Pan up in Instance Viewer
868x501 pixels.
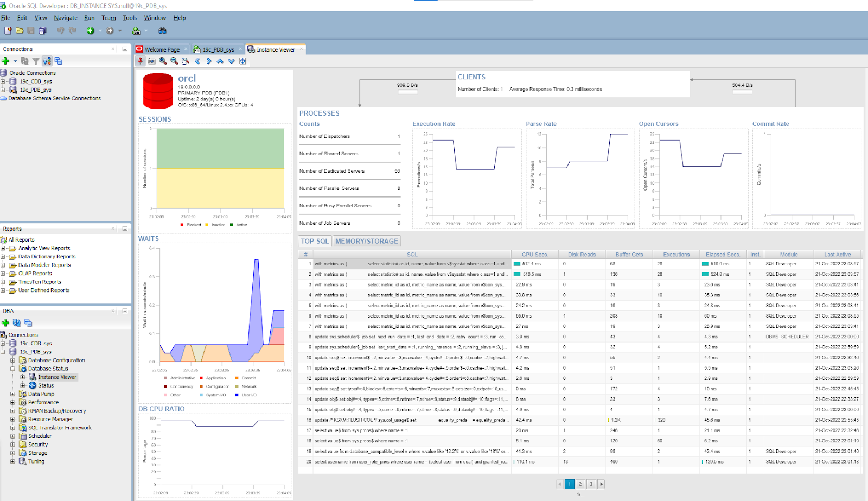click(220, 61)
